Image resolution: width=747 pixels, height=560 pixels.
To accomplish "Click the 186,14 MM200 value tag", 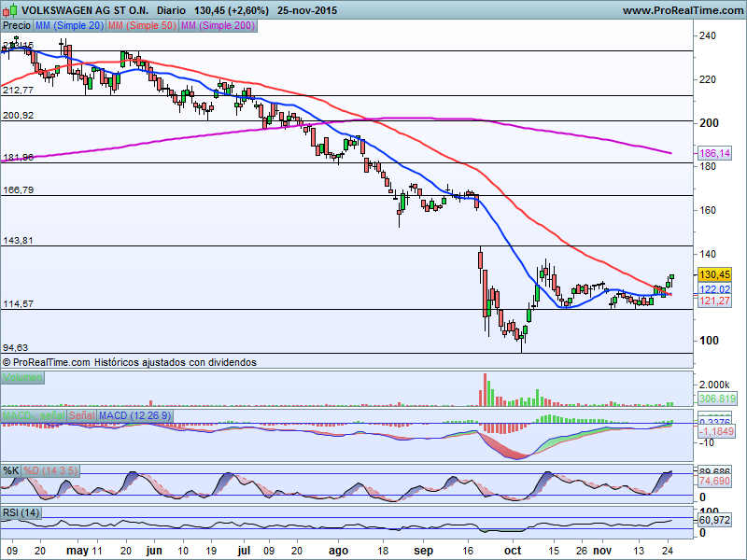I will coord(714,153).
